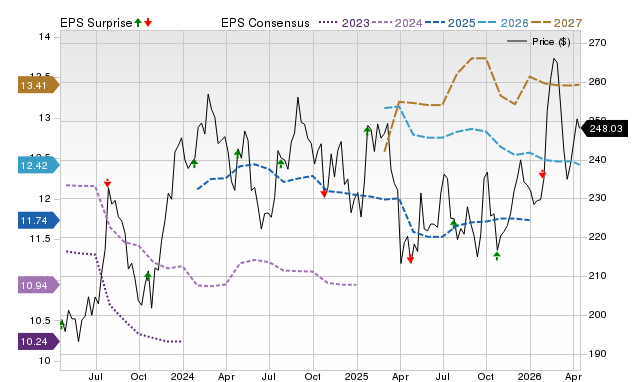This screenshot has height=382, width=640.
Task: Click the red down arrow in the legend
Action: (x=148, y=22)
